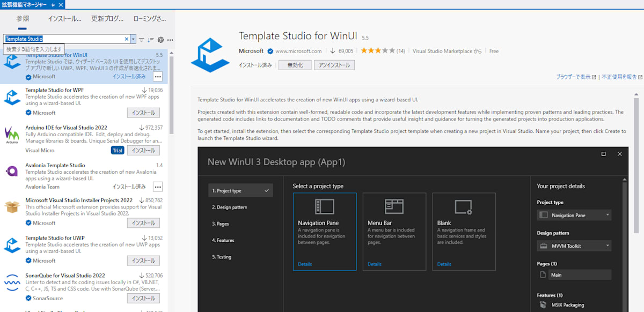Click the extension list vertical scrollbar
The width and height of the screenshot is (644, 312).
171,95
